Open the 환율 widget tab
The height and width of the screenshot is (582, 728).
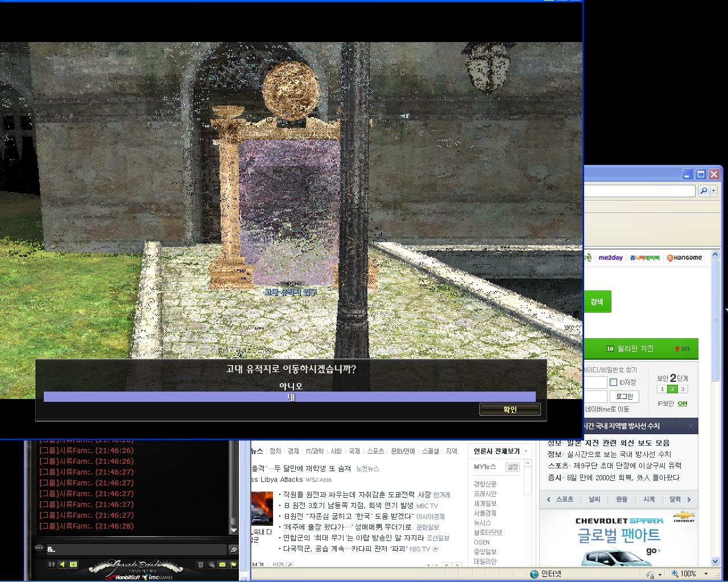(x=622, y=500)
